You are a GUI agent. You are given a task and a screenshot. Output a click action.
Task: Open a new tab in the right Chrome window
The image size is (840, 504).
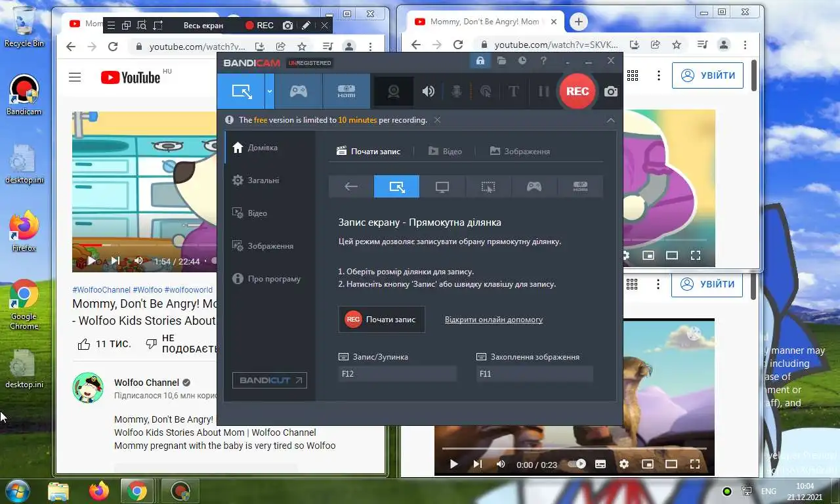(x=578, y=22)
